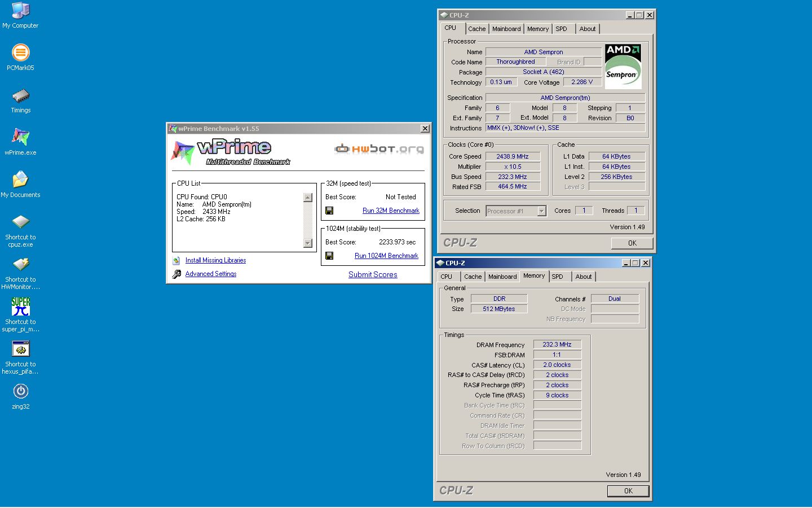Click the memory Size value 512 MBytes
The height and width of the screenshot is (508, 812).
pyautogui.click(x=499, y=309)
